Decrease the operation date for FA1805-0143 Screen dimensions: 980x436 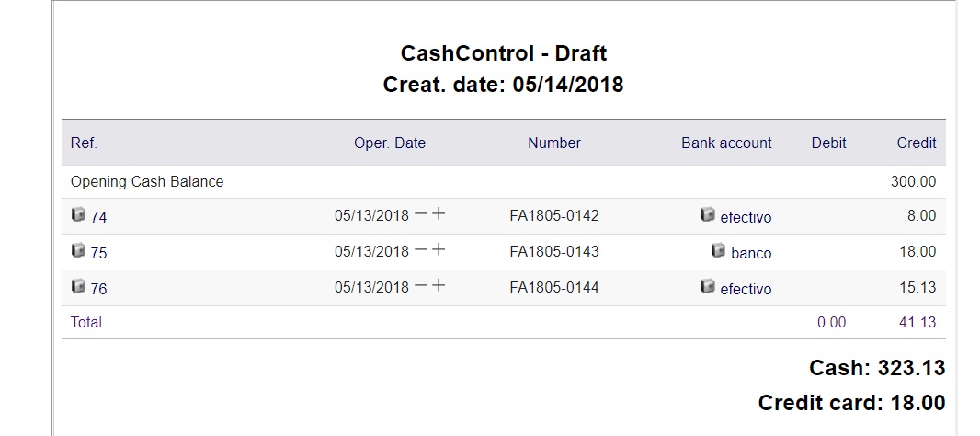point(421,250)
